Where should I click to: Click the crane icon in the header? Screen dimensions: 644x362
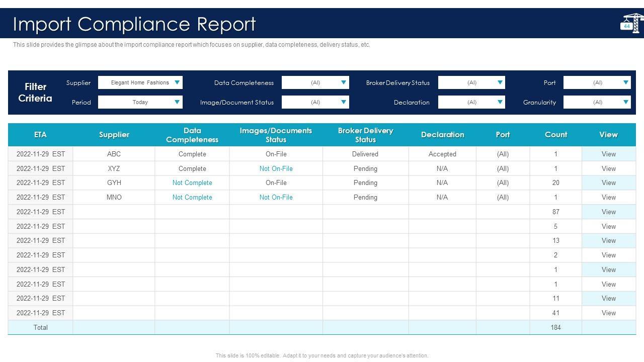pos(631,23)
